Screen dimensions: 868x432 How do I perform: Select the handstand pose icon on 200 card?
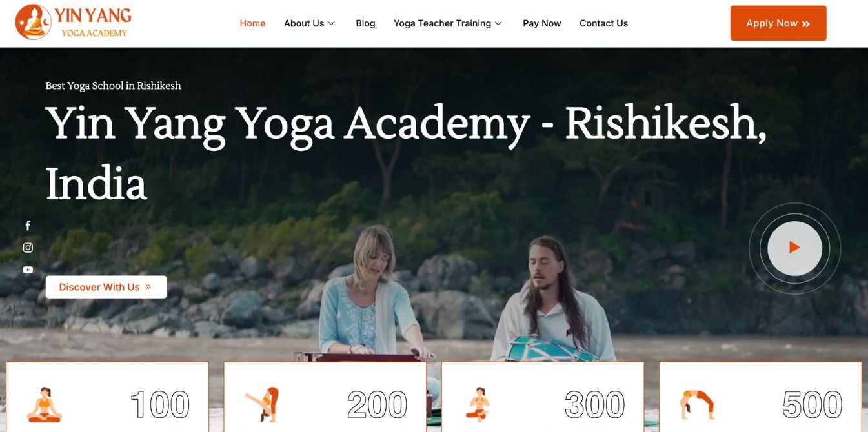tap(262, 405)
